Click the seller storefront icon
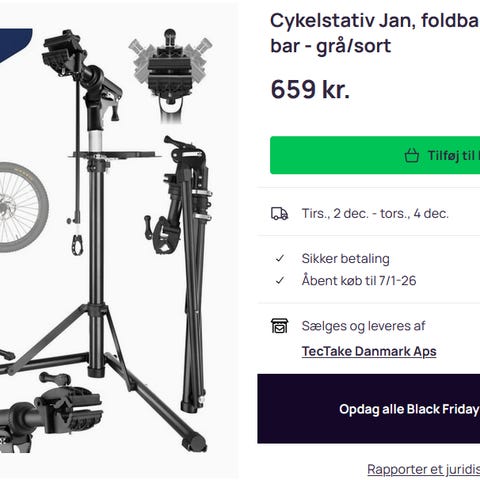Image resolution: width=480 pixels, height=480 pixels. pyautogui.click(x=279, y=326)
